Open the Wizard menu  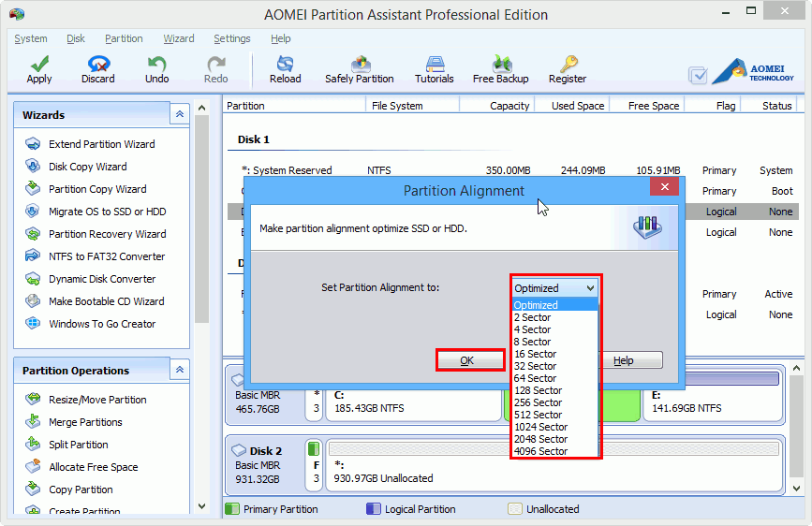(179, 38)
